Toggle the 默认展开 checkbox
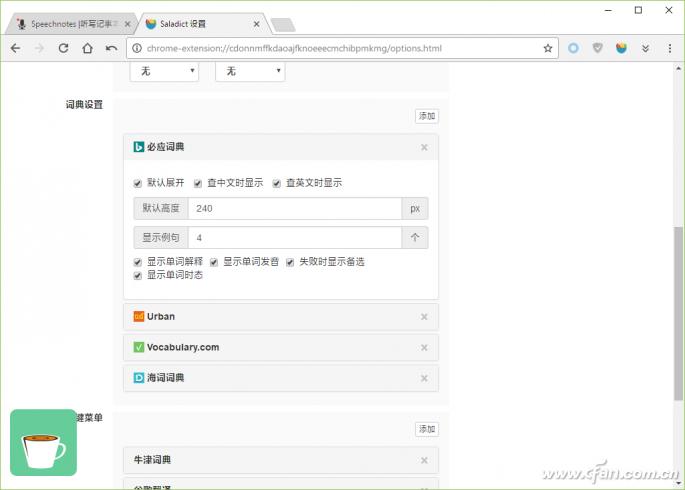 [x=138, y=183]
